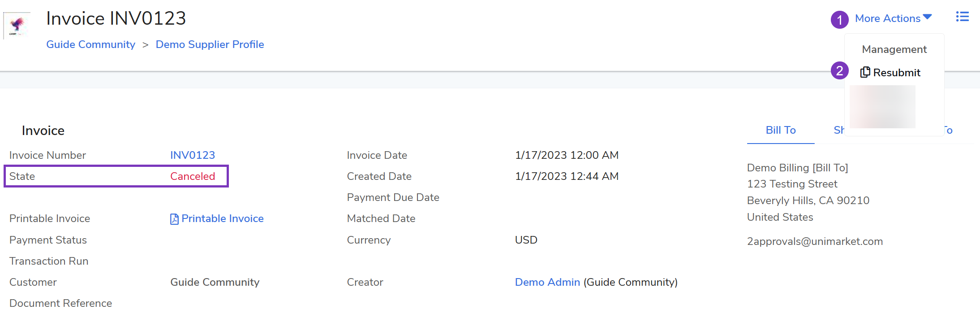Switch to the Bill To tab

[780, 130]
